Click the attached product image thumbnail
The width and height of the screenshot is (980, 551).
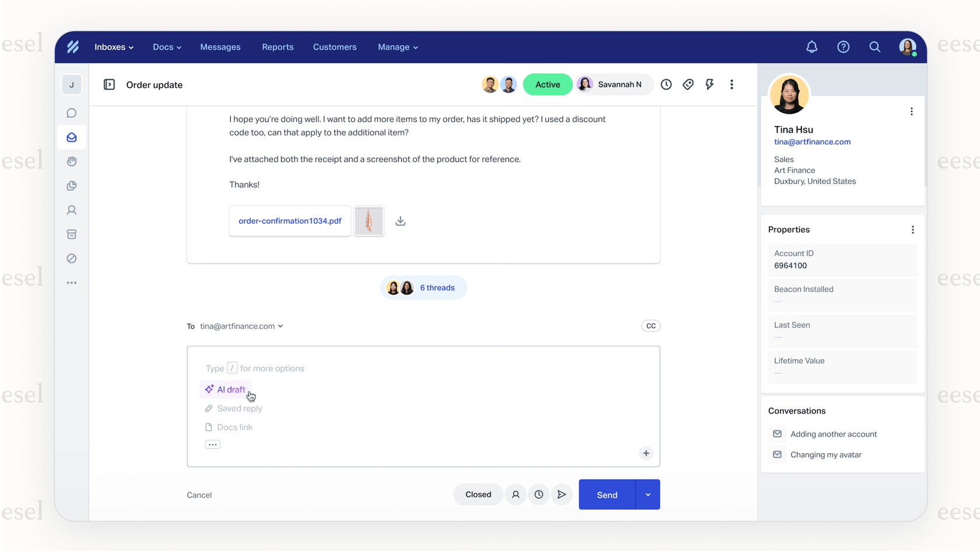(369, 220)
